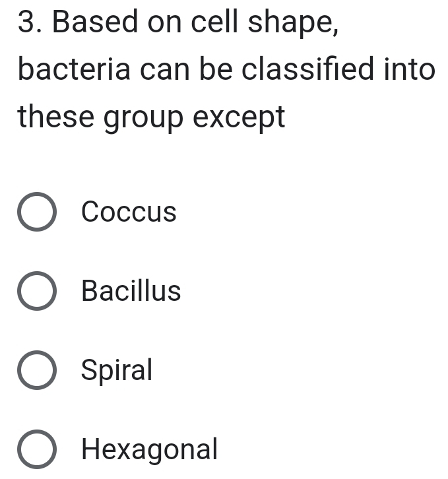Select the Bacillus radio button
This screenshot has width=448, height=479.
36,291
